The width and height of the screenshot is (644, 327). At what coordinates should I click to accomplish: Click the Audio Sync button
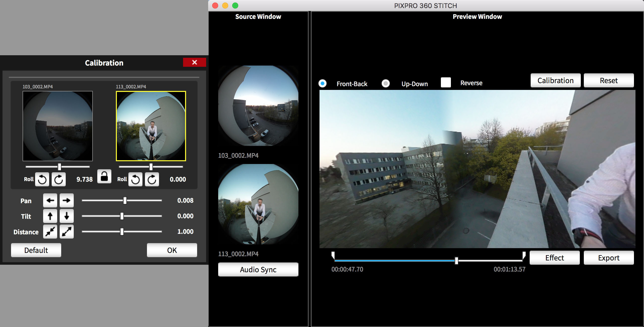(x=258, y=269)
